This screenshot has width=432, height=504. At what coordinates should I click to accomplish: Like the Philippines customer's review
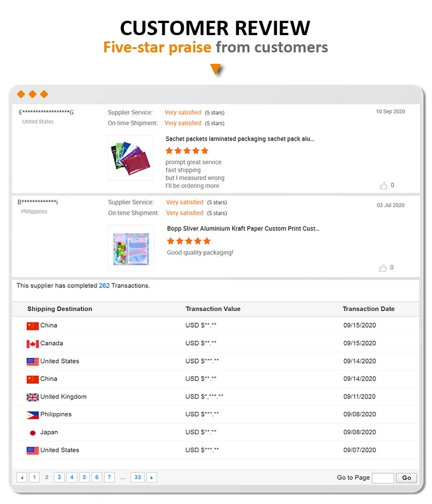coord(384,268)
